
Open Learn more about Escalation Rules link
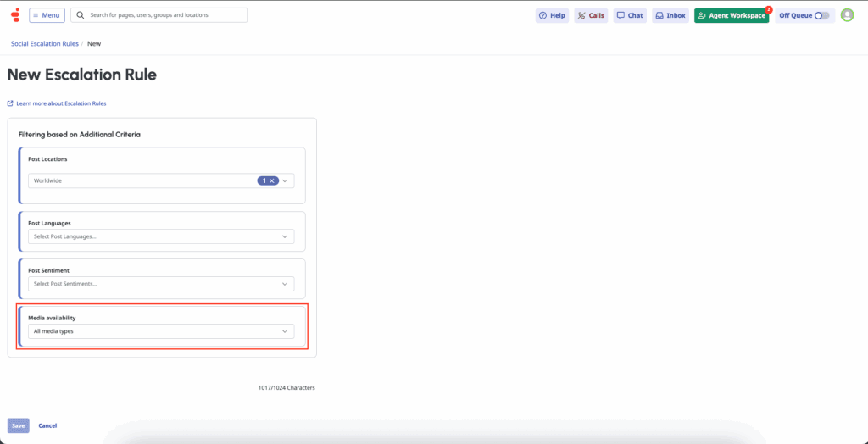click(x=61, y=103)
